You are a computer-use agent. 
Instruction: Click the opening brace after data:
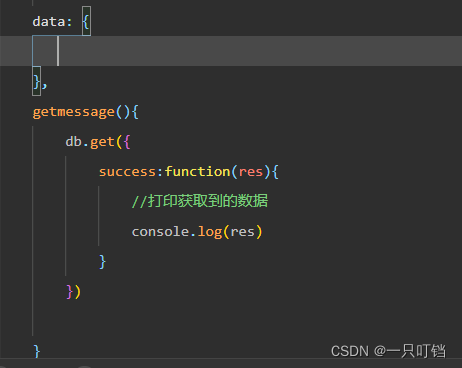pos(86,22)
